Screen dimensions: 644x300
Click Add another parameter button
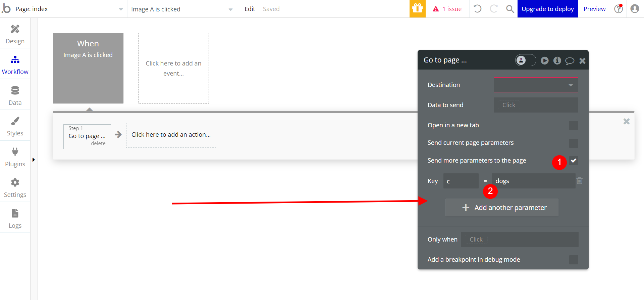point(502,208)
